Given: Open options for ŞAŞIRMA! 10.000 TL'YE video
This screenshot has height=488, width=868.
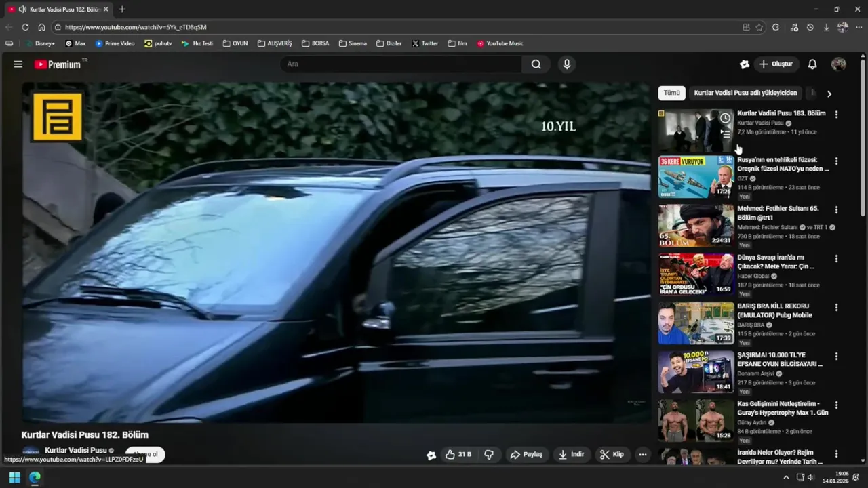Looking at the screenshot, I should click(836, 357).
